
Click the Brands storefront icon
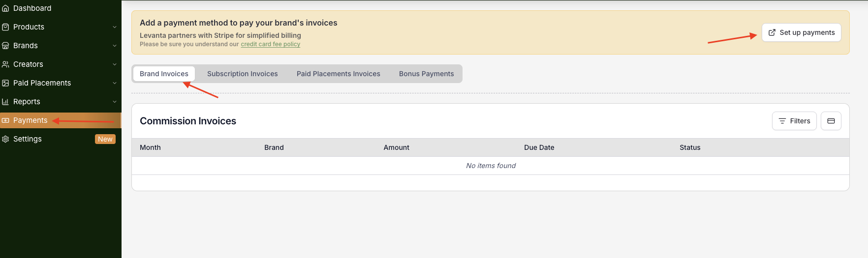(x=5, y=46)
